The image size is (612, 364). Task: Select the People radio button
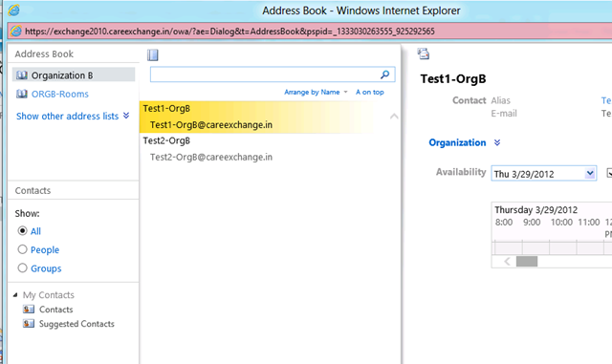pyautogui.click(x=22, y=249)
